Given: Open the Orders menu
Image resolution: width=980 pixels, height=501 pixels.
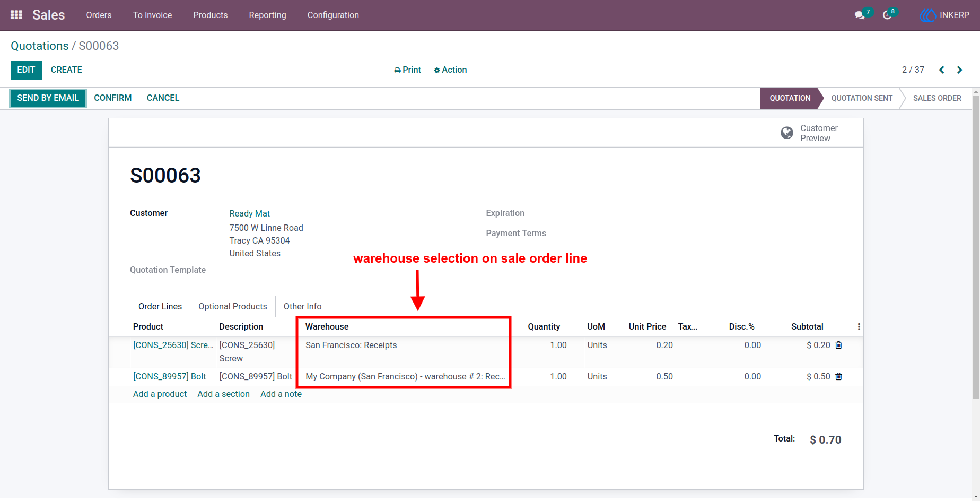Looking at the screenshot, I should pyautogui.click(x=99, y=15).
